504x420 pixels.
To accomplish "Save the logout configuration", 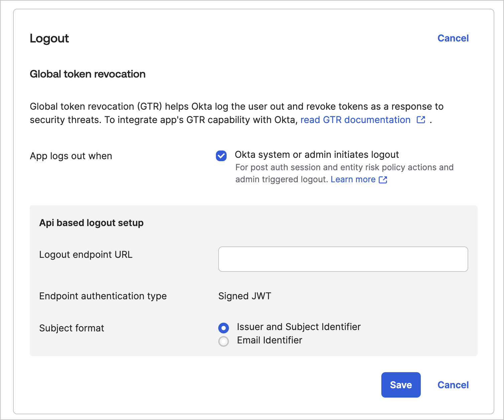I will pos(401,385).
